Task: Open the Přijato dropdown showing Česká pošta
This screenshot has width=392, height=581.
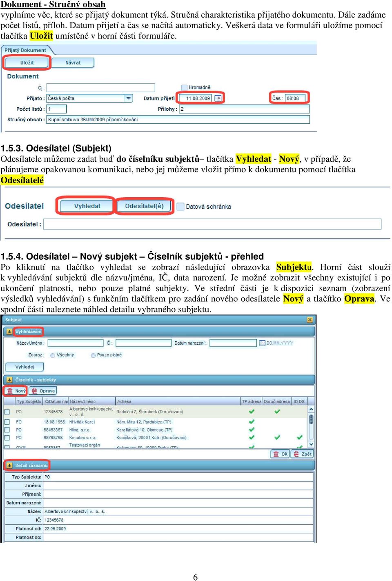Action: [129, 98]
